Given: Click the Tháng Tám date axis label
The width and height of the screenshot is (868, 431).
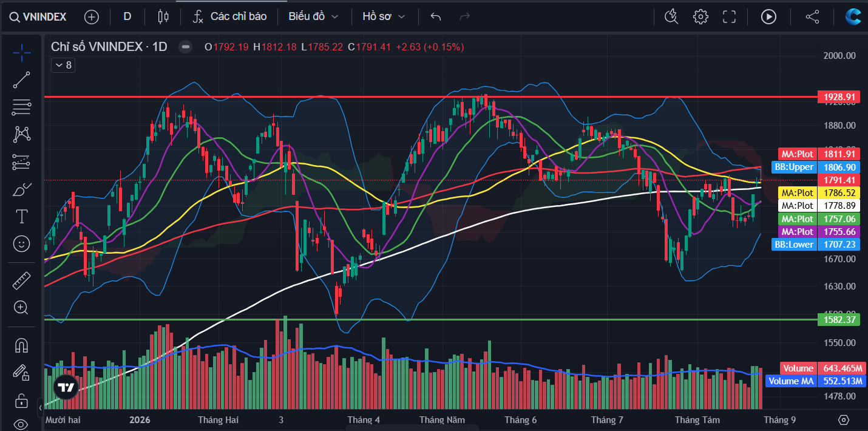Looking at the screenshot, I should [x=697, y=420].
